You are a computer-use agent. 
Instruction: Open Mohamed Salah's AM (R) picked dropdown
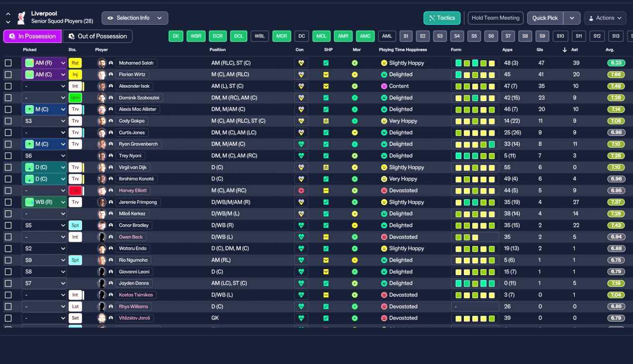click(x=44, y=63)
